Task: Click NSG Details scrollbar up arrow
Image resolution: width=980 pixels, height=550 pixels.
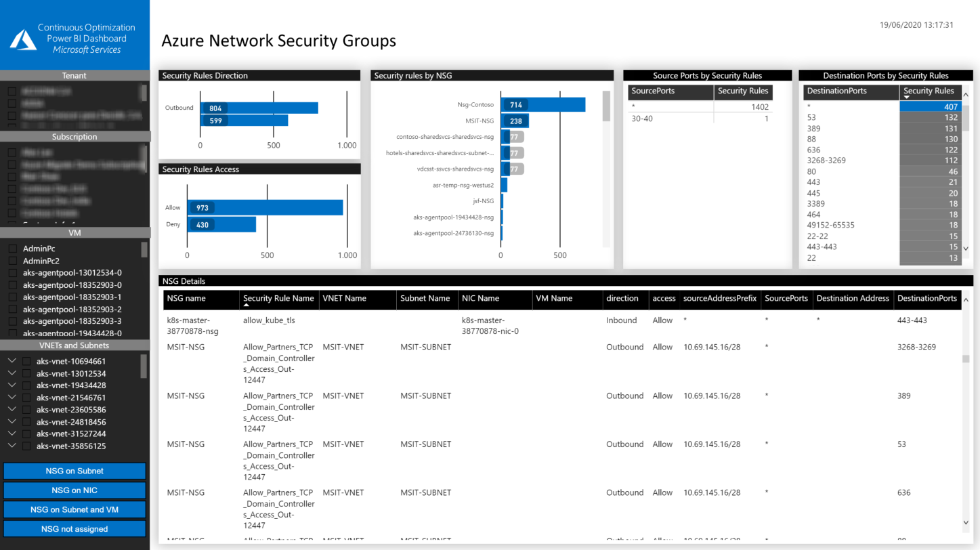Action: point(966,299)
